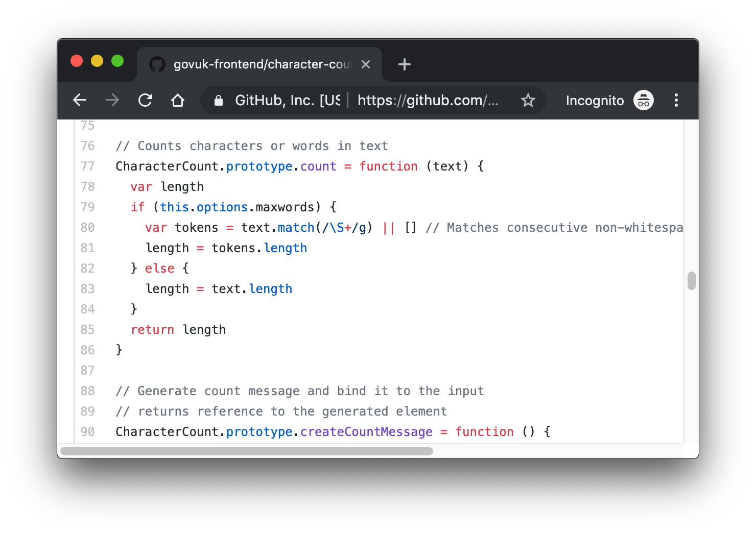Click the regex /\S+/g on line 80
The height and width of the screenshot is (534, 756).
(x=344, y=228)
